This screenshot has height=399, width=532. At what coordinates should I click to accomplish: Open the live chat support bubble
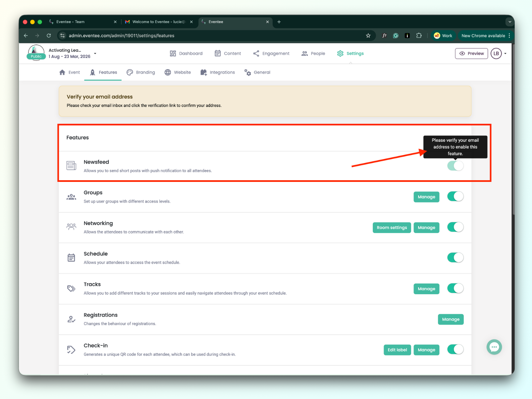(494, 347)
